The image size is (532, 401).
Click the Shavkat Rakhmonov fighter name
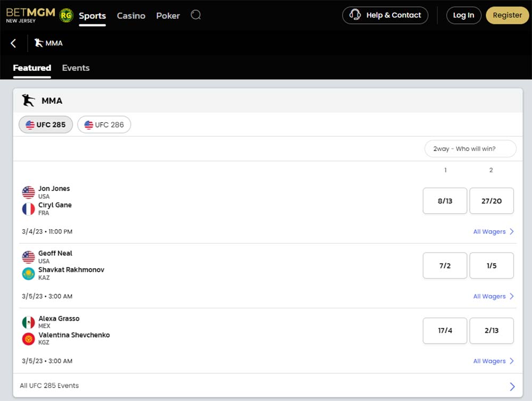pyautogui.click(x=71, y=270)
